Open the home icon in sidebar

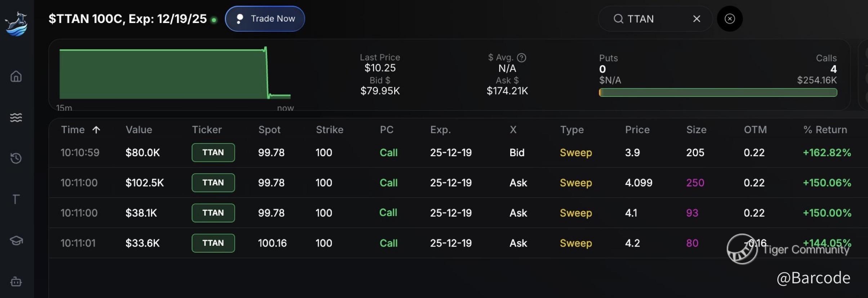[16, 76]
